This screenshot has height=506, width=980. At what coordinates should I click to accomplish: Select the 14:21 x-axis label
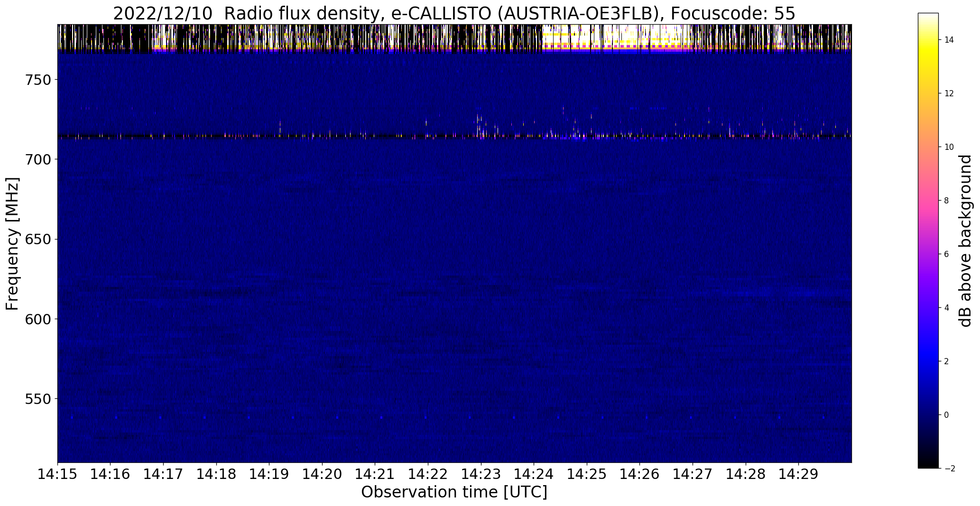coord(375,474)
